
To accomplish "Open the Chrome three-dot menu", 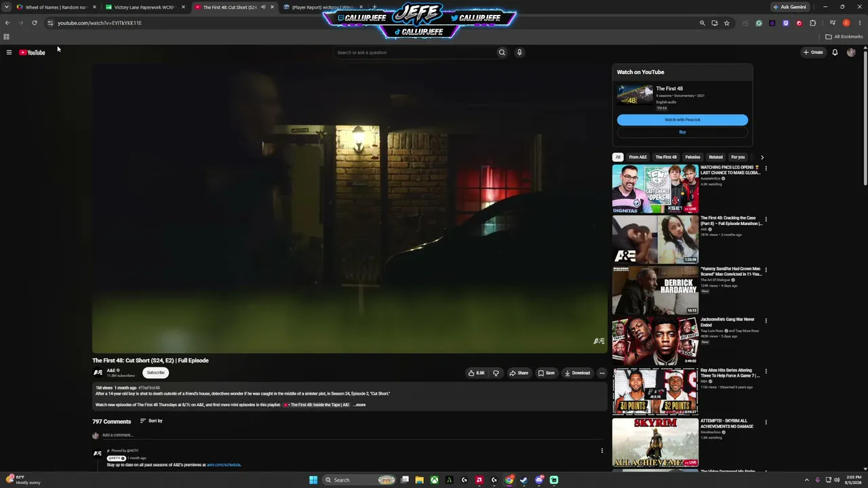I will tap(859, 23).
